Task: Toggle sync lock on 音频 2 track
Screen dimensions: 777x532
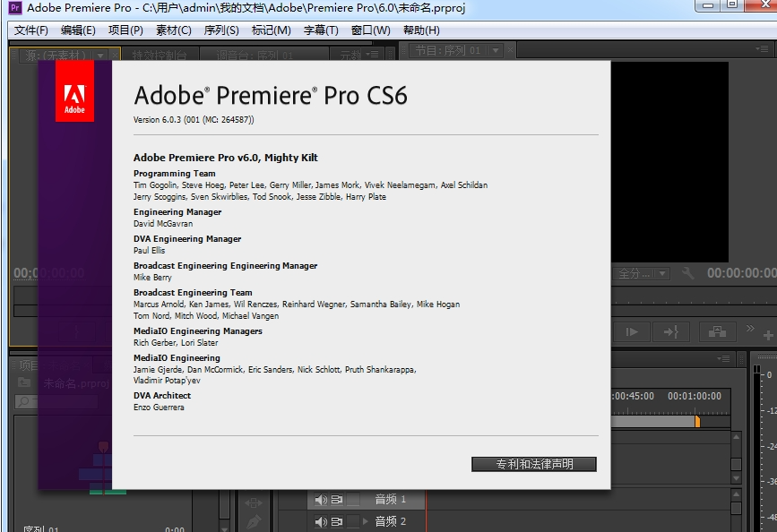Action: (x=337, y=521)
